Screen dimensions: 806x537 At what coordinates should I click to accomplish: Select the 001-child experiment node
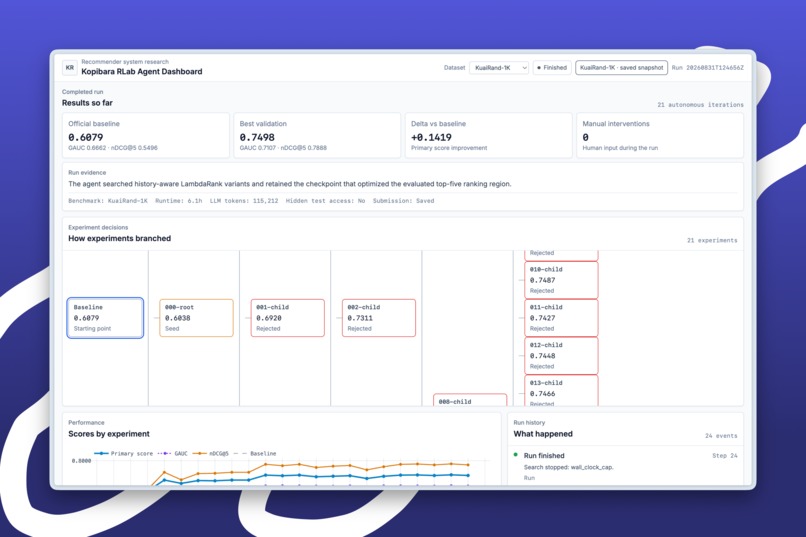(x=287, y=318)
